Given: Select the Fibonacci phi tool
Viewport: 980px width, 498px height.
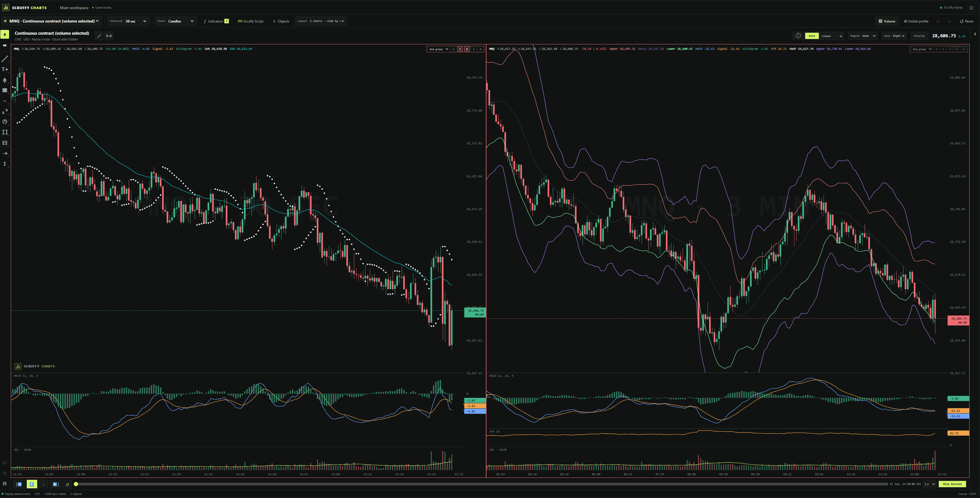Looking at the screenshot, I should [x=5, y=80].
